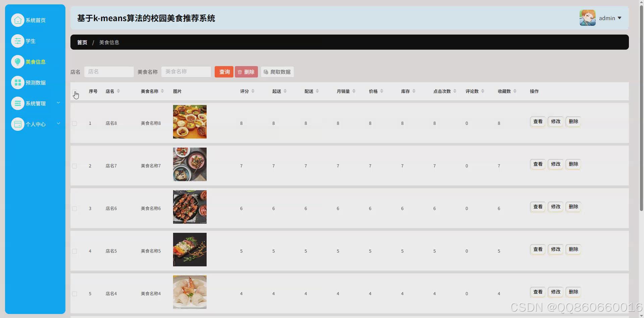The image size is (644, 318).
Task: Open 系统首页 menu item
Action: click(35, 20)
